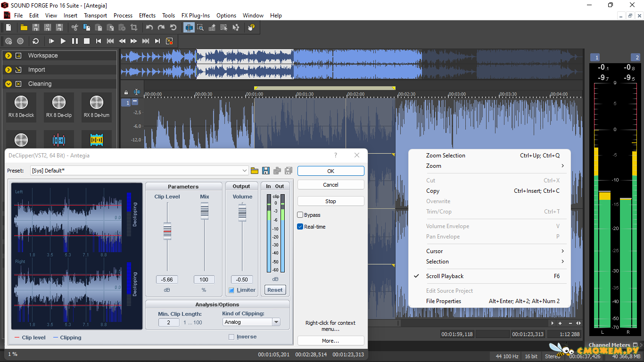Click the Fast Forward transport button
The height and width of the screenshot is (362, 644).
pos(134,41)
